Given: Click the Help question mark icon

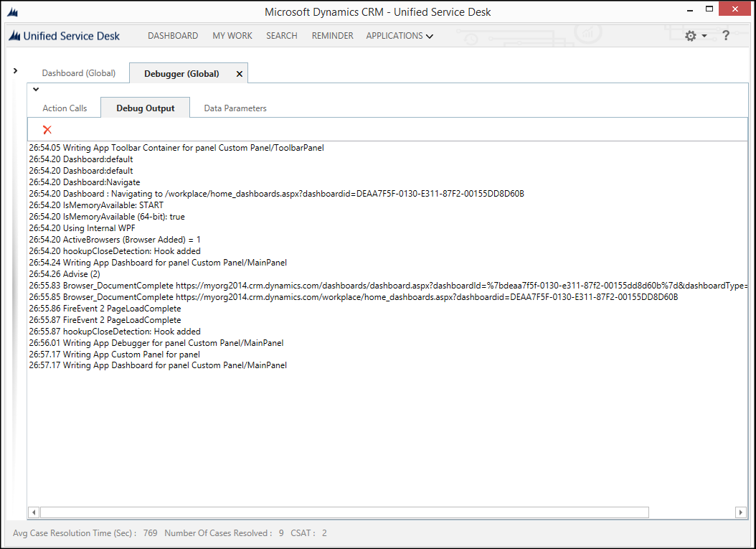Looking at the screenshot, I should point(725,35).
